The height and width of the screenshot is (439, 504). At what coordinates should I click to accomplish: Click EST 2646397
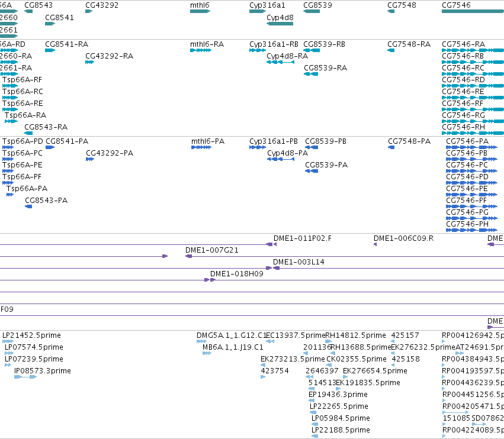pos(322,371)
